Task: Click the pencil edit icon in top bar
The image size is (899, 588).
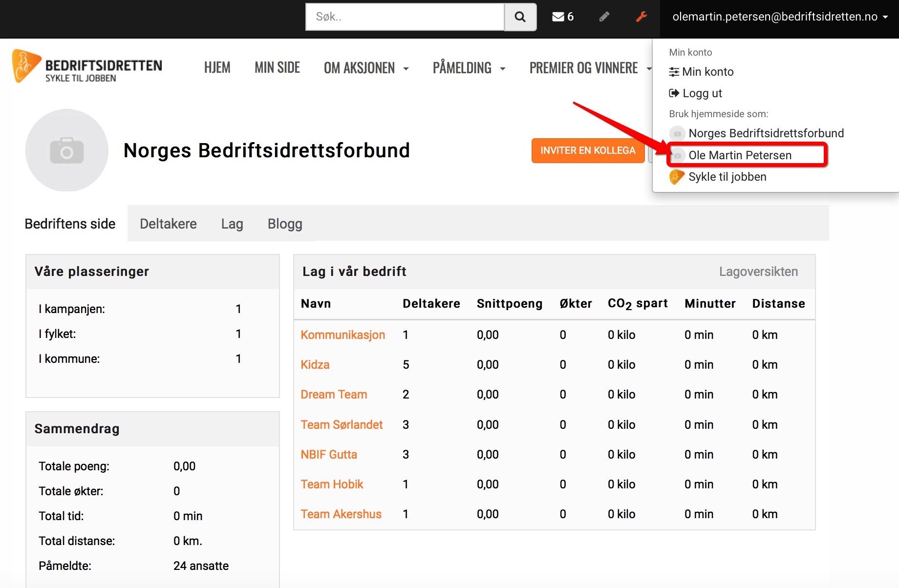Action: [604, 17]
